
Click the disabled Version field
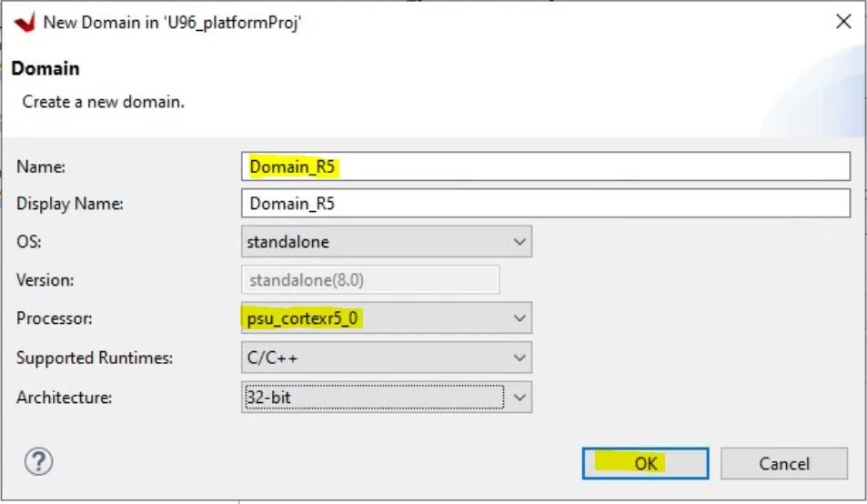pyautogui.click(x=371, y=280)
